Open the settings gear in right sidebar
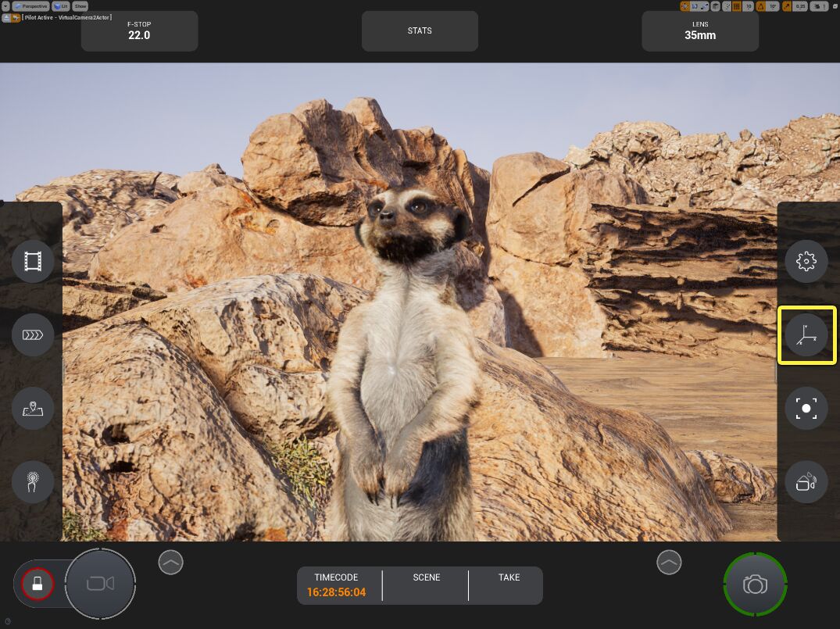Image resolution: width=840 pixels, height=629 pixels. point(806,261)
